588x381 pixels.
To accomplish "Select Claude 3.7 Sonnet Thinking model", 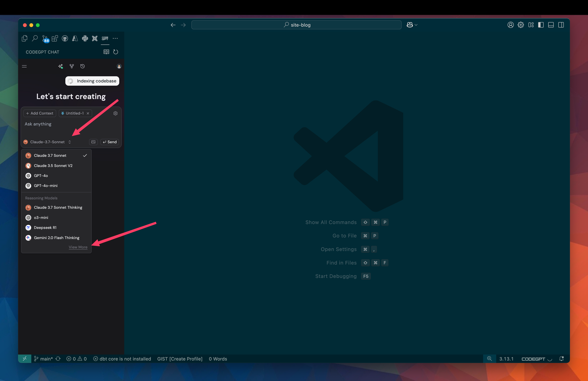I will [56, 207].
